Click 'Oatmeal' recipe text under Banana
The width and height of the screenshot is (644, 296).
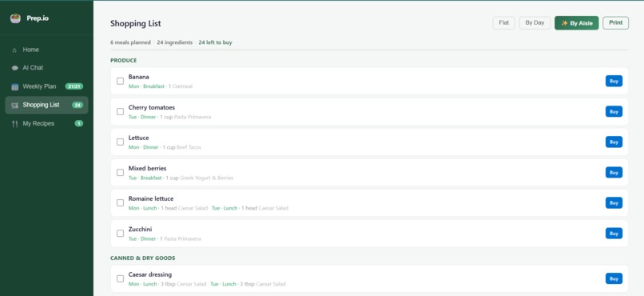click(182, 86)
